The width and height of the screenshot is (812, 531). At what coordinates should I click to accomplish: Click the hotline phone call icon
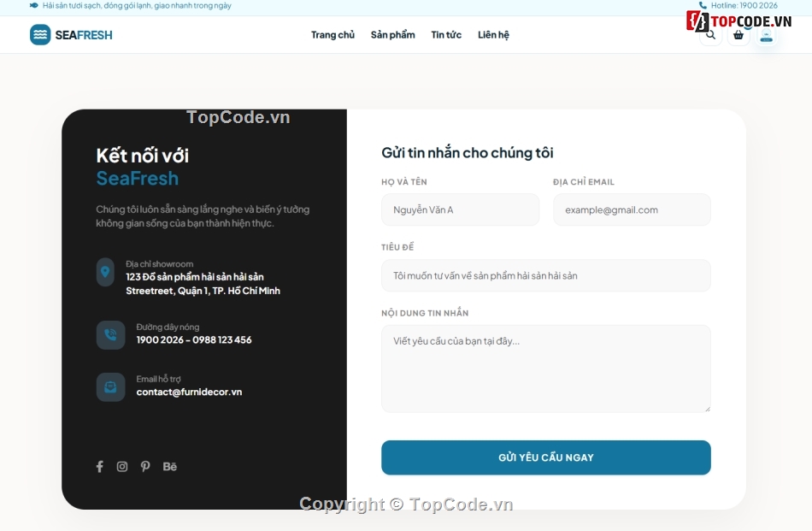click(x=110, y=334)
